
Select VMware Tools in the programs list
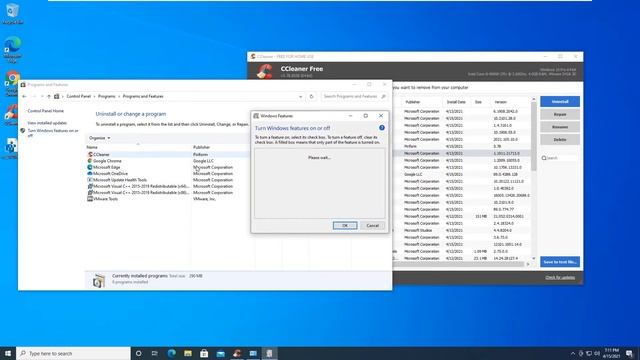coord(105,199)
